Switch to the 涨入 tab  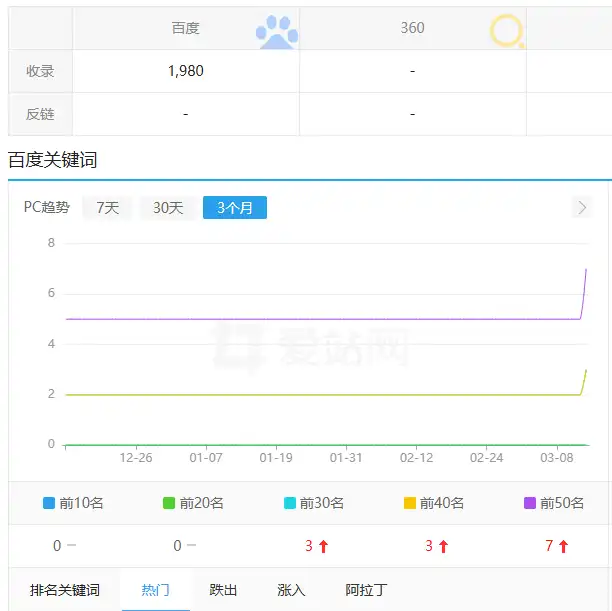click(x=291, y=590)
